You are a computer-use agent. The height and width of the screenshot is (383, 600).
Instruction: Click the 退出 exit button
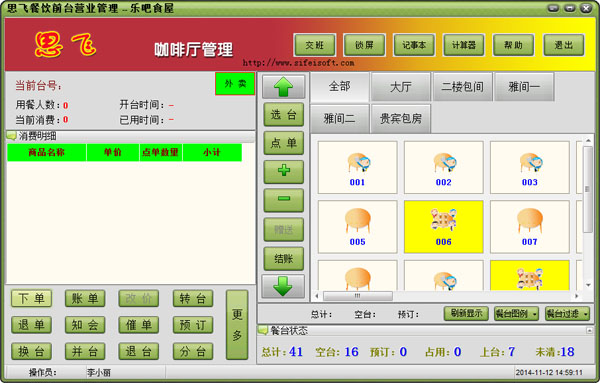(x=564, y=45)
